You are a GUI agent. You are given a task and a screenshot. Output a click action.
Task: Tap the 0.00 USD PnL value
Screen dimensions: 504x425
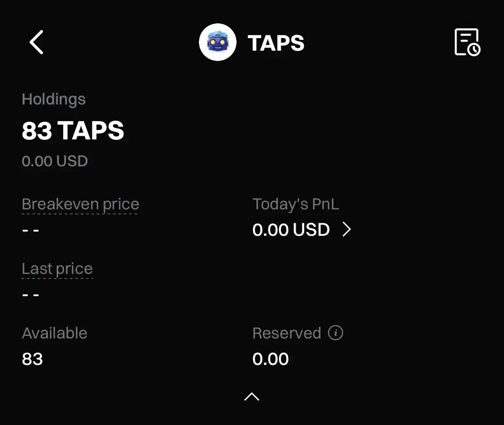tap(291, 230)
